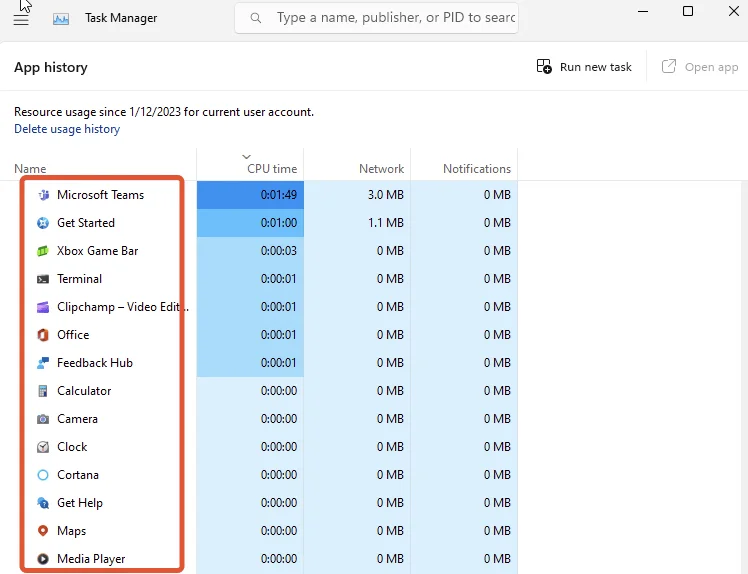This screenshot has height=574, width=748.
Task: Click the Resource usage since 1/12/2023 text
Action: [x=164, y=112]
